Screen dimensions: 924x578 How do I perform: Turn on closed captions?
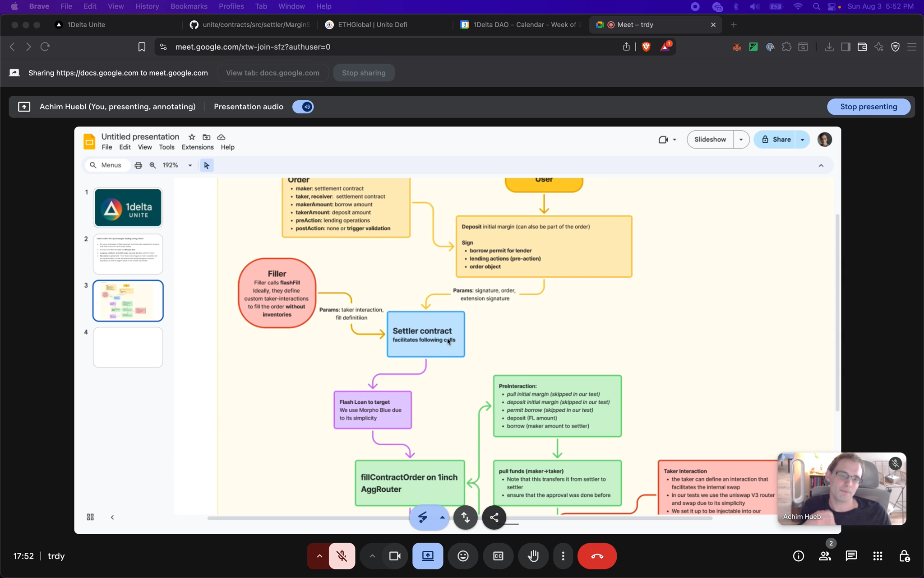pyautogui.click(x=498, y=556)
